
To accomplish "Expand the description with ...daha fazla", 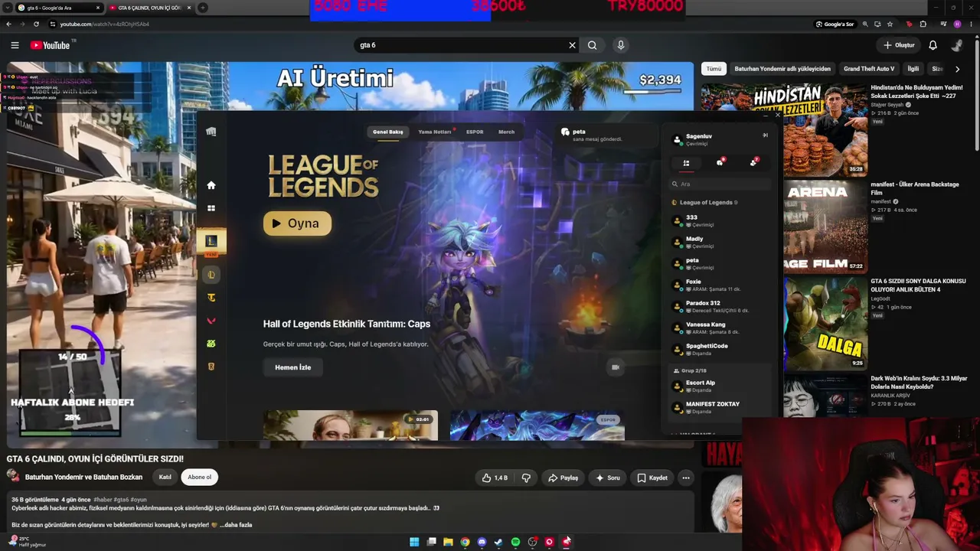I will (236, 525).
